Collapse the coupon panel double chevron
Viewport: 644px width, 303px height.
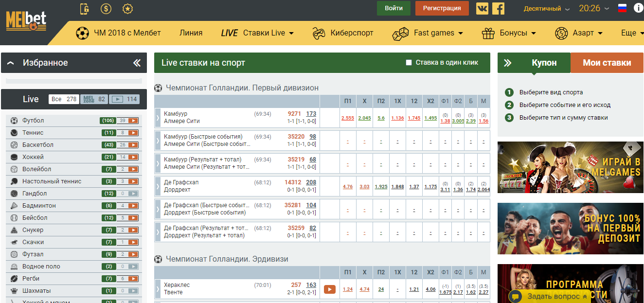pyautogui.click(x=508, y=63)
